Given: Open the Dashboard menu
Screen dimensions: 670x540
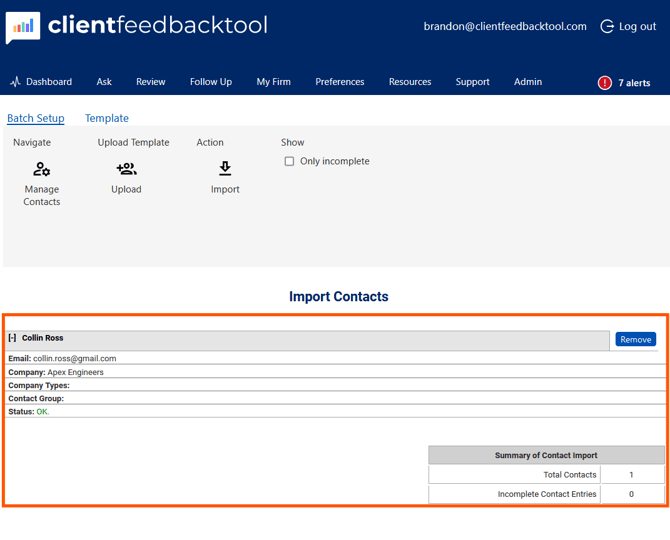Looking at the screenshot, I should [49, 82].
